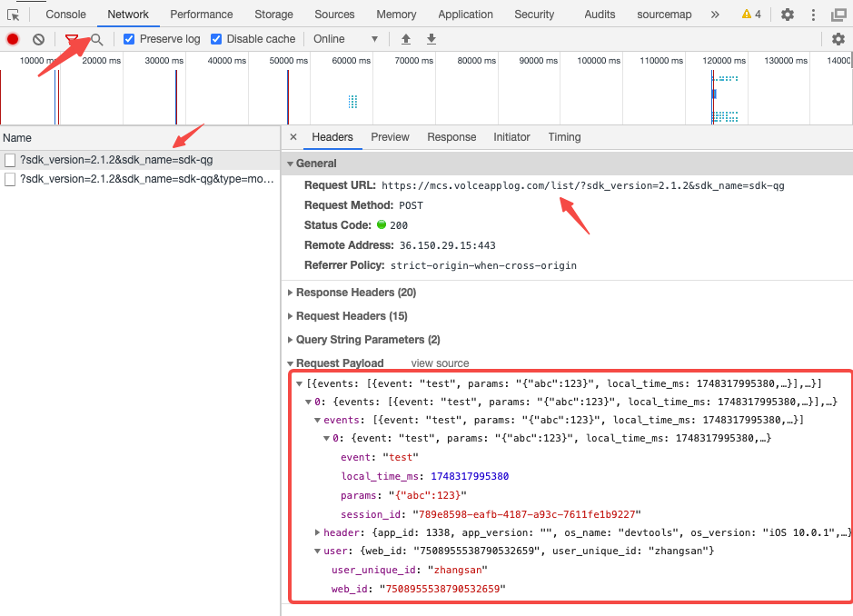
Task: Click the user_unique_id value zhangsan
Action: click(458, 570)
